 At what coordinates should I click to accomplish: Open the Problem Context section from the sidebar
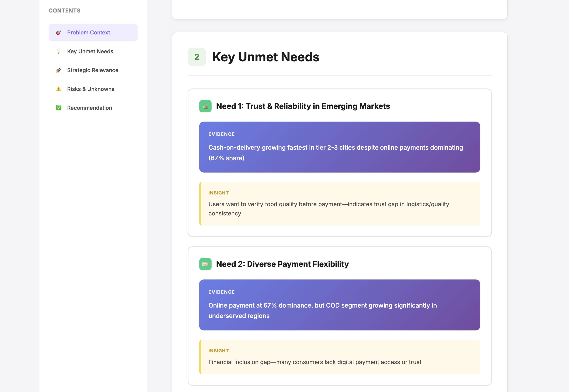(89, 33)
